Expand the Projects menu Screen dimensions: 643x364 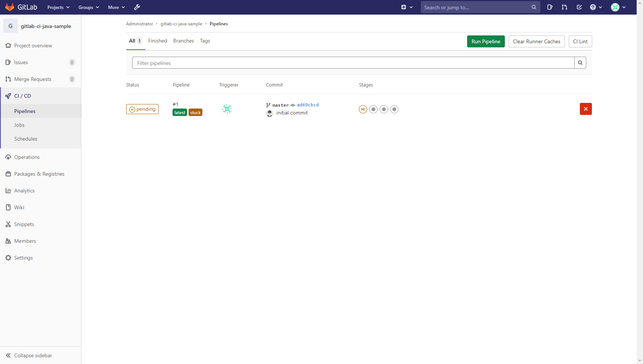coord(59,7)
